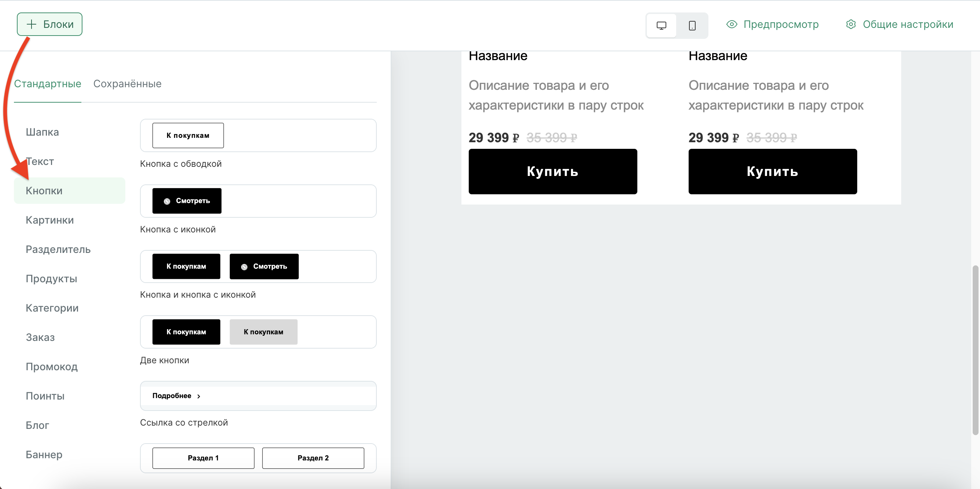Click the first product description text
The image size is (980, 489).
[x=556, y=95]
